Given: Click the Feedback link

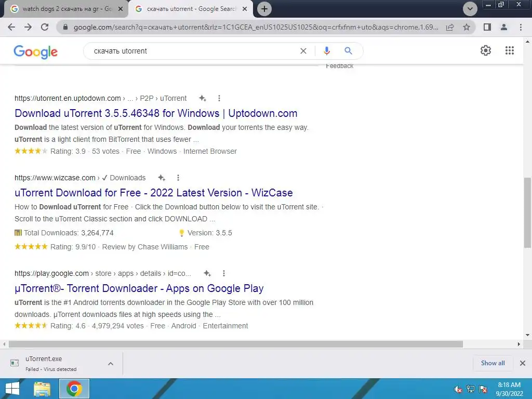Looking at the screenshot, I should click(340, 66).
